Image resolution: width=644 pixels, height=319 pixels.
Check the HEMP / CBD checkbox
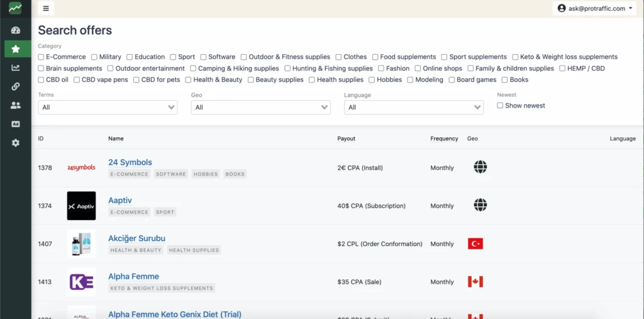point(562,68)
